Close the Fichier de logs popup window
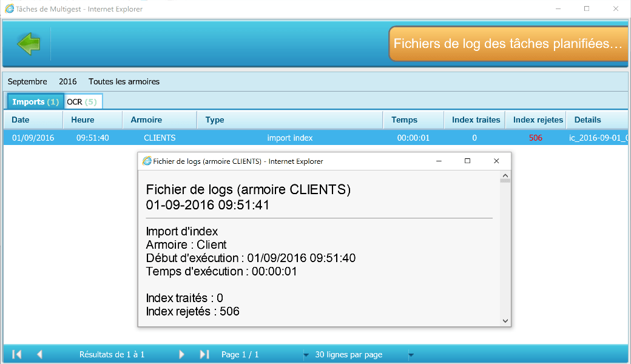The image size is (631, 364). pos(496,161)
